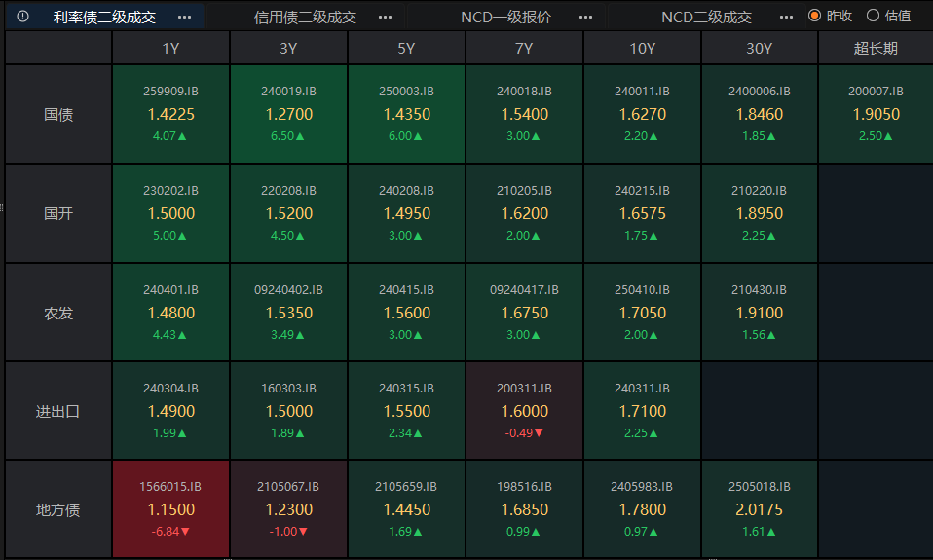Open bond 240304.IB cell

[x=170, y=411]
